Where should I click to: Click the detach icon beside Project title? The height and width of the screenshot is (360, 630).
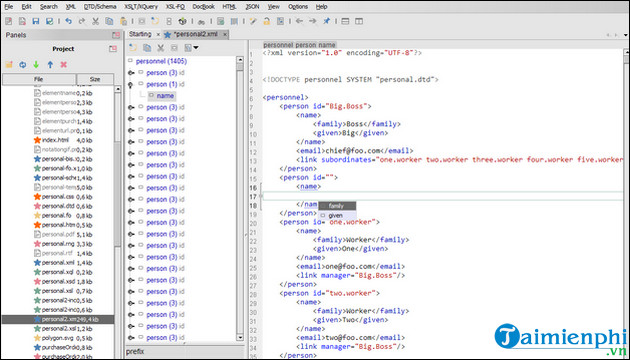[113, 49]
